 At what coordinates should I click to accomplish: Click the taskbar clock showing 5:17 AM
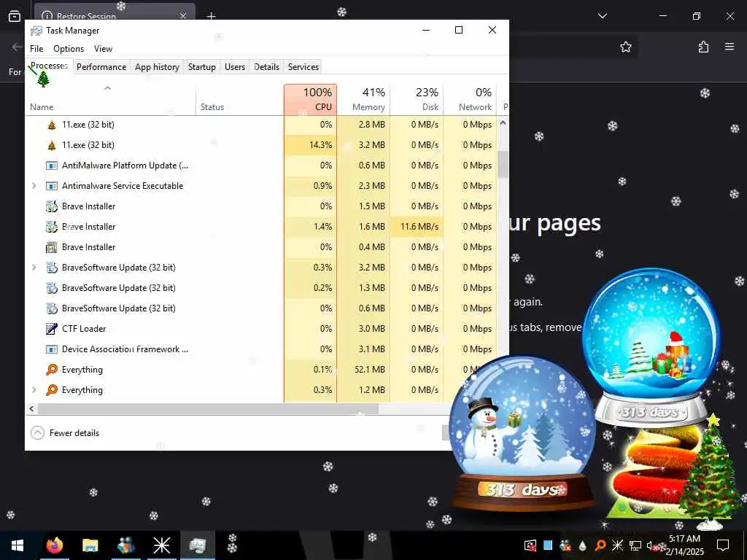[x=684, y=545]
